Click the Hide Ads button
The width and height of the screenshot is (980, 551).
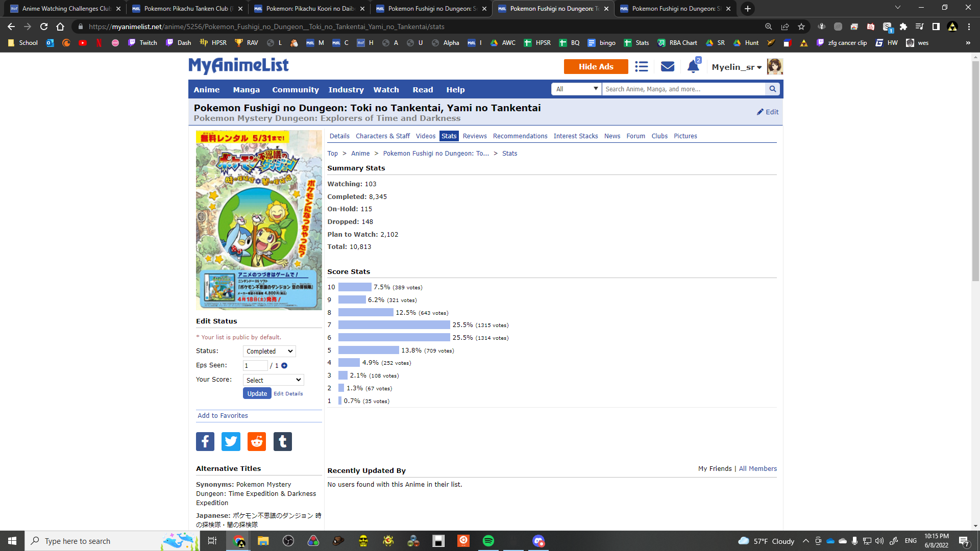596,67
